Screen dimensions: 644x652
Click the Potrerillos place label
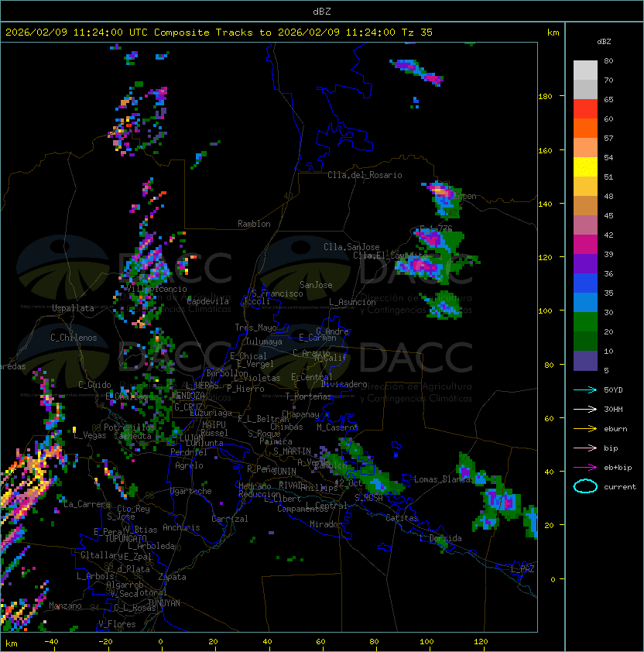click(x=129, y=427)
